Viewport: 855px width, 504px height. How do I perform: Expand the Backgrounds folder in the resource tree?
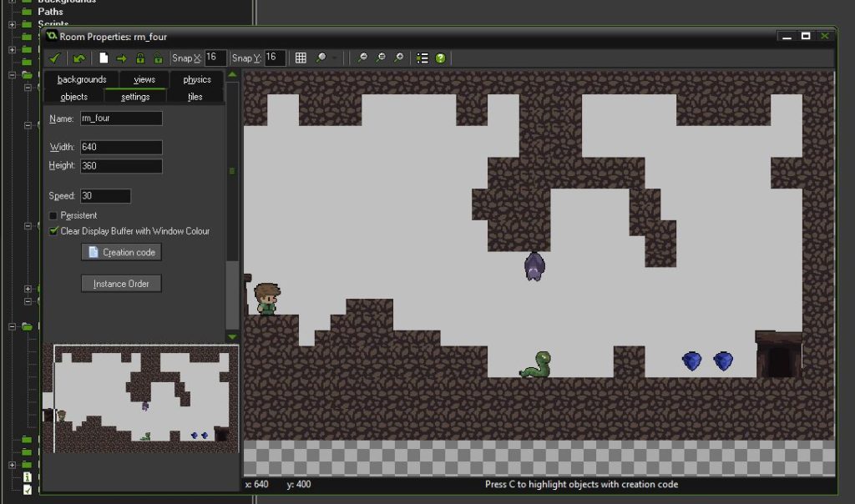point(12,3)
